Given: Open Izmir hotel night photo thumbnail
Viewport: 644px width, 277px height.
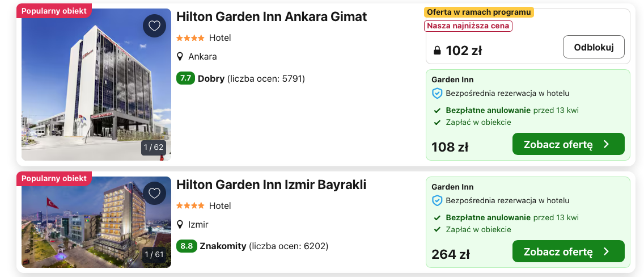Looking at the screenshot, I should tap(96, 222).
